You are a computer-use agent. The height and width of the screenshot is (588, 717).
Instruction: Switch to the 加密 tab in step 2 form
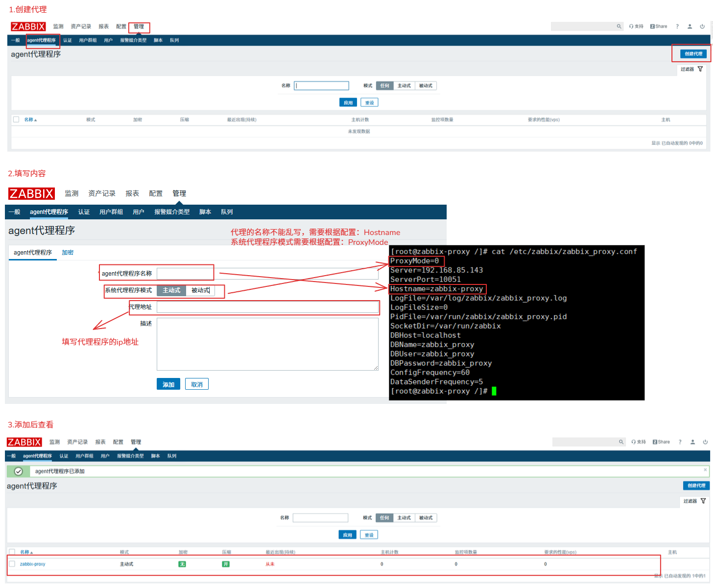coord(68,253)
